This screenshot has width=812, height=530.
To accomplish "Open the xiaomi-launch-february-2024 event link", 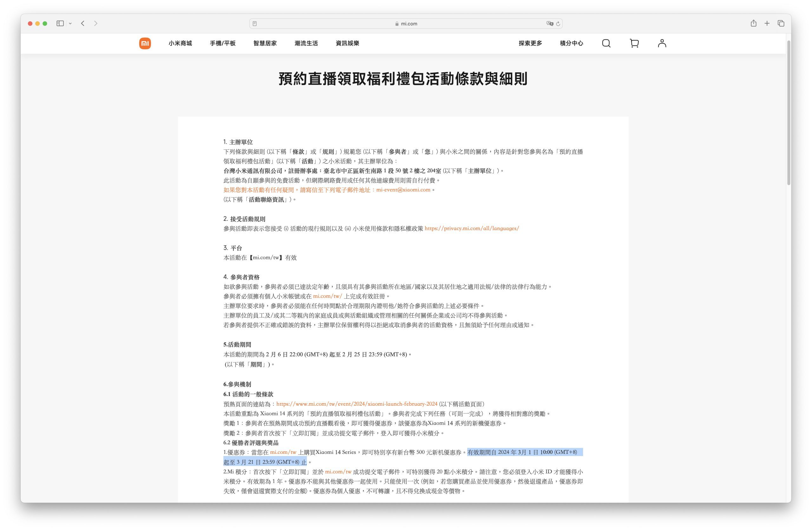I will click(x=357, y=404).
